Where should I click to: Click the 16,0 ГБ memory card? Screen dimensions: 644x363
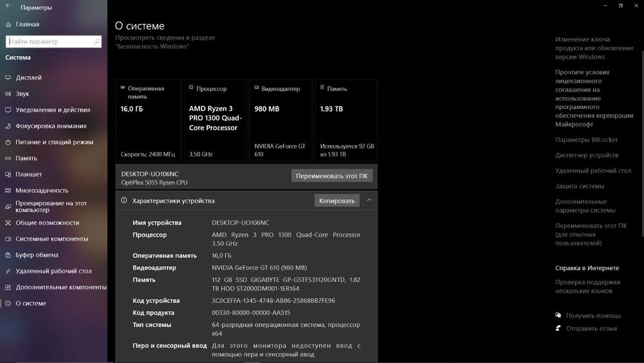(x=148, y=120)
